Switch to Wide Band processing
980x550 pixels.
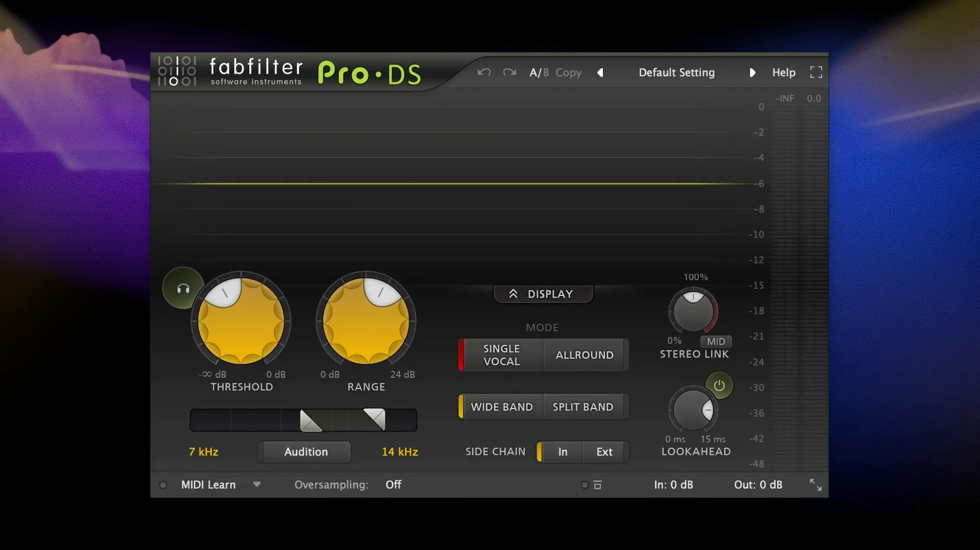501,407
